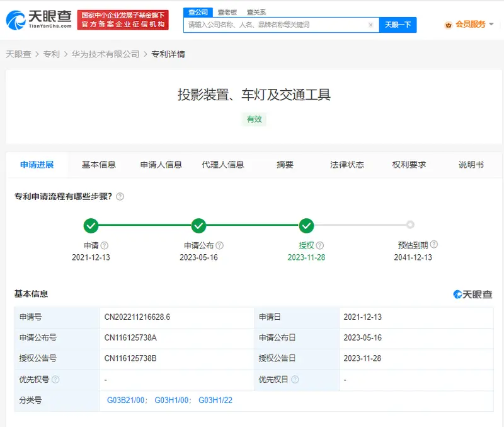Switch to the 申请进展 tab
Viewport: 504px width, 427px height.
click(37, 165)
